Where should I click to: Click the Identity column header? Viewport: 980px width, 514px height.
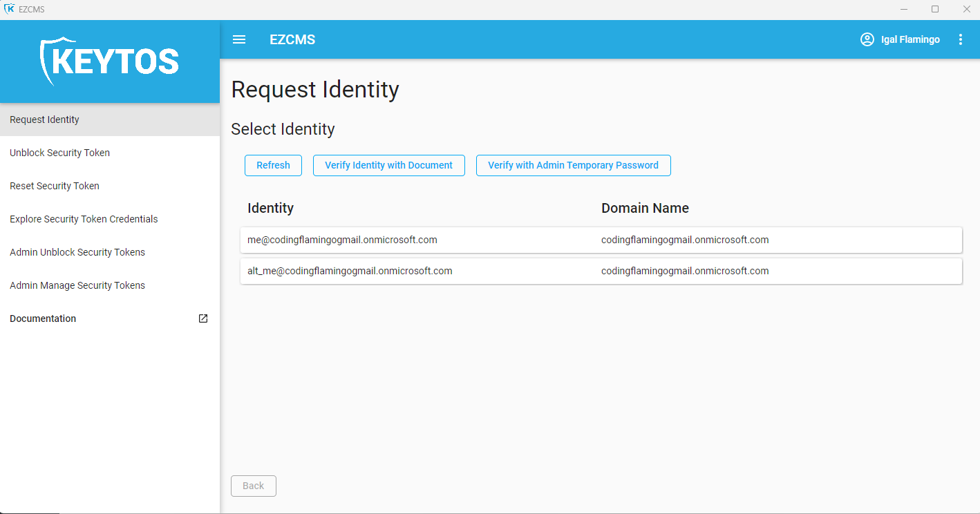(x=270, y=208)
